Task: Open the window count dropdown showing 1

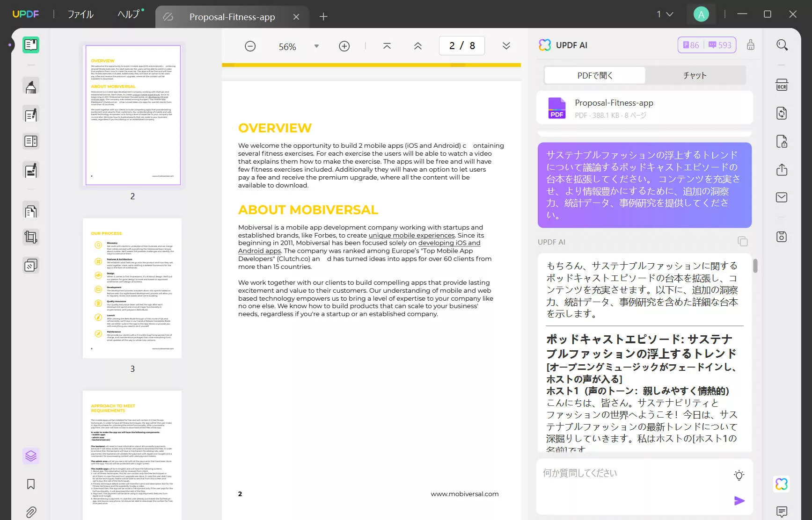Action: pyautogui.click(x=665, y=14)
